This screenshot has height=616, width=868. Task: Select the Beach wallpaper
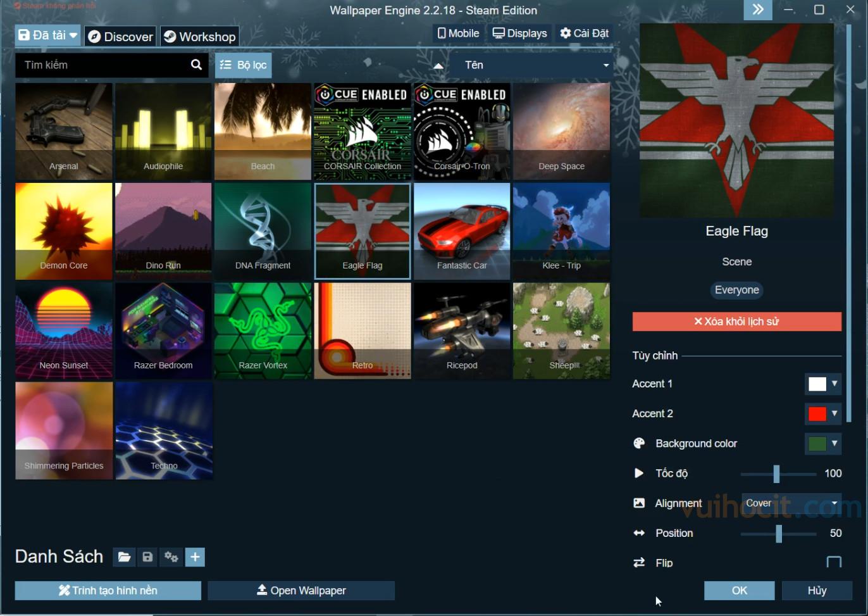click(263, 131)
